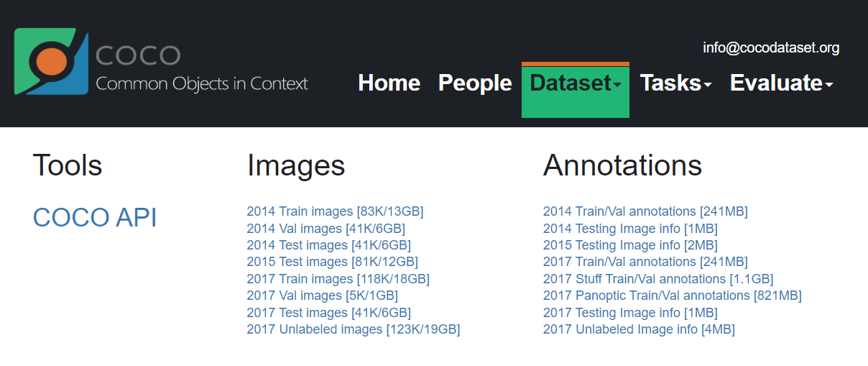Open 2017 Panoptic Train/Val annotations [821MB]
The height and width of the screenshot is (366, 868).
point(672,296)
